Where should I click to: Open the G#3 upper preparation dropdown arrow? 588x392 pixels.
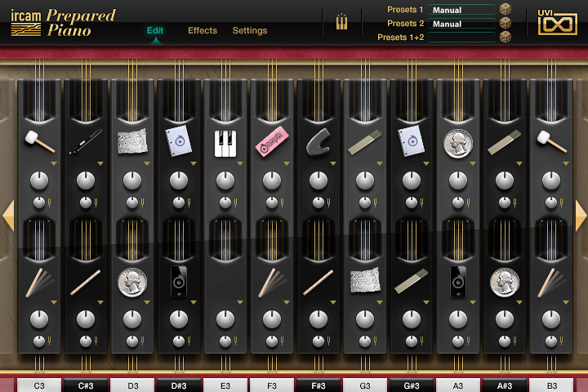pos(426,163)
